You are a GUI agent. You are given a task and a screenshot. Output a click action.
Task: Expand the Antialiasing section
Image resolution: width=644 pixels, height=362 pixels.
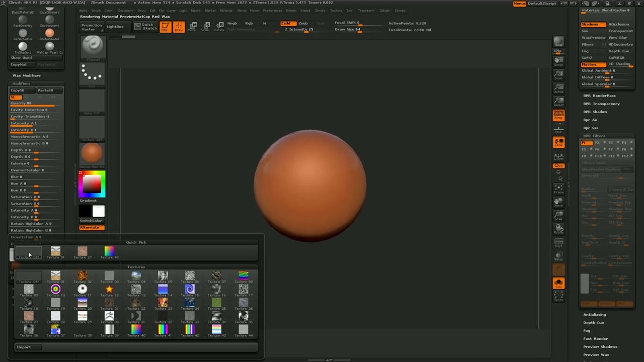[x=594, y=314]
